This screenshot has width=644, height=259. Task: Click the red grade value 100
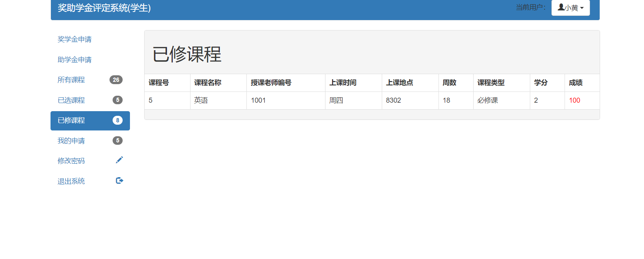pyautogui.click(x=575, y=100)
